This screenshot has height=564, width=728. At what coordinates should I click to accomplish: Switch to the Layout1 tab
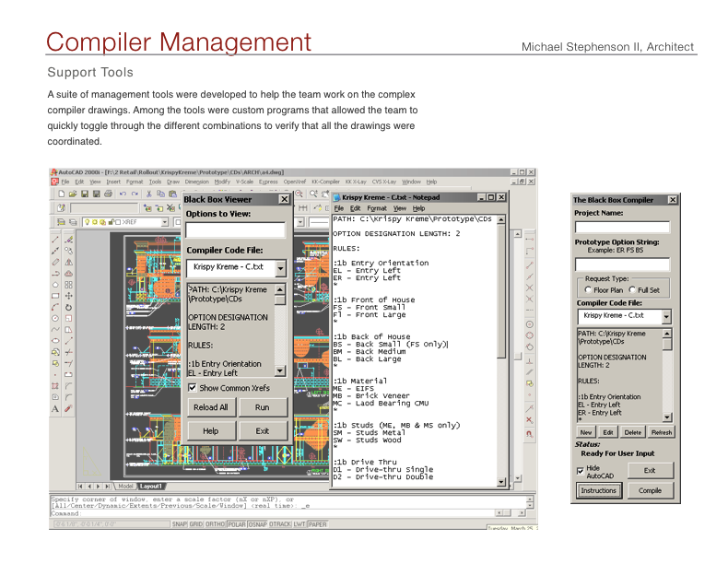coord(151,486)
